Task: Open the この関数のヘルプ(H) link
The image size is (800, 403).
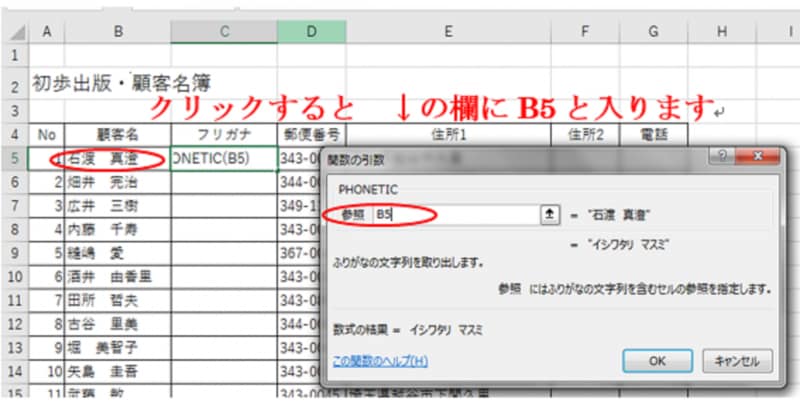Action: click(x=380, y=362)
